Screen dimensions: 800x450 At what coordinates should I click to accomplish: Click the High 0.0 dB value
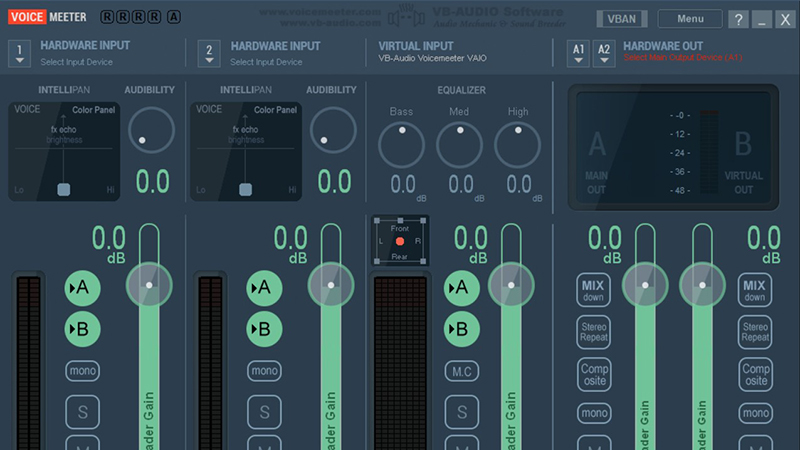click(519, 184)
